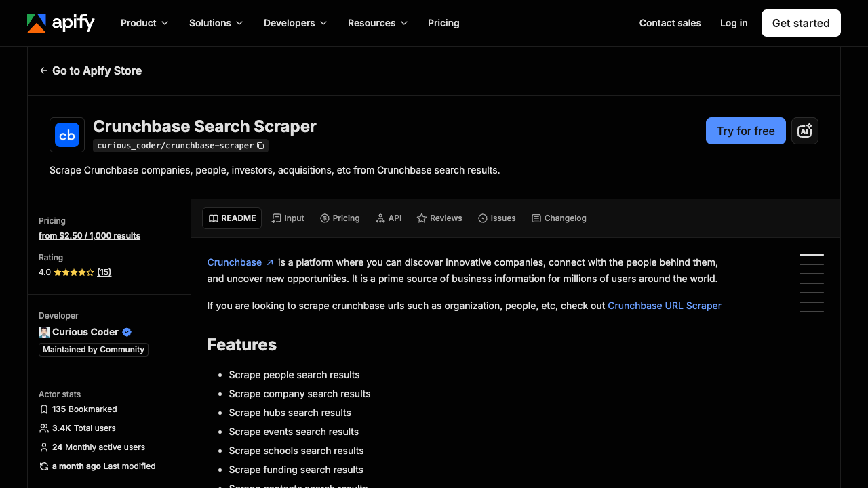This screenshot has height=488, width=868.
Task: Jump to first section in table of contents
Action: (x=812, y=255)
